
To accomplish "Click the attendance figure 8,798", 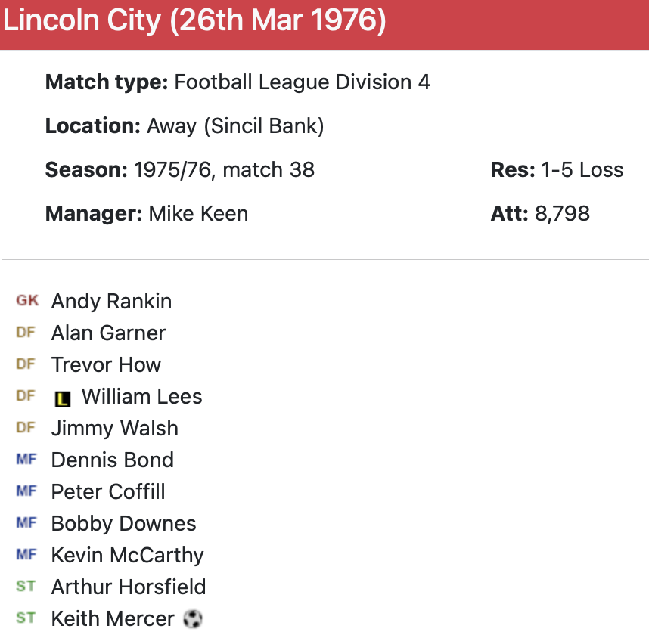I will pyautogui.click(x=562, y=213).
